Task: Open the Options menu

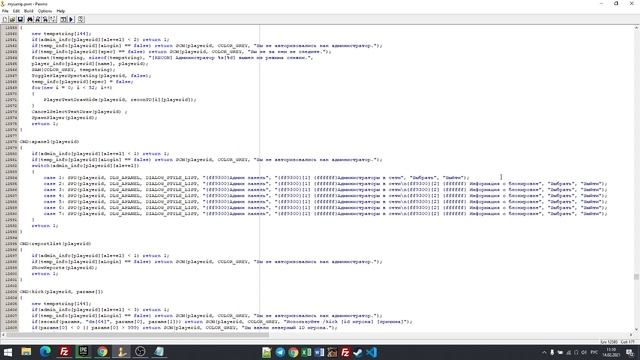Action: [45, 11]
